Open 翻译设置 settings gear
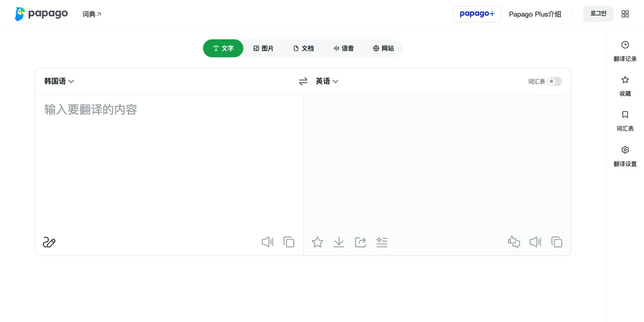644x322 pixels. click(x=625, y=156)
